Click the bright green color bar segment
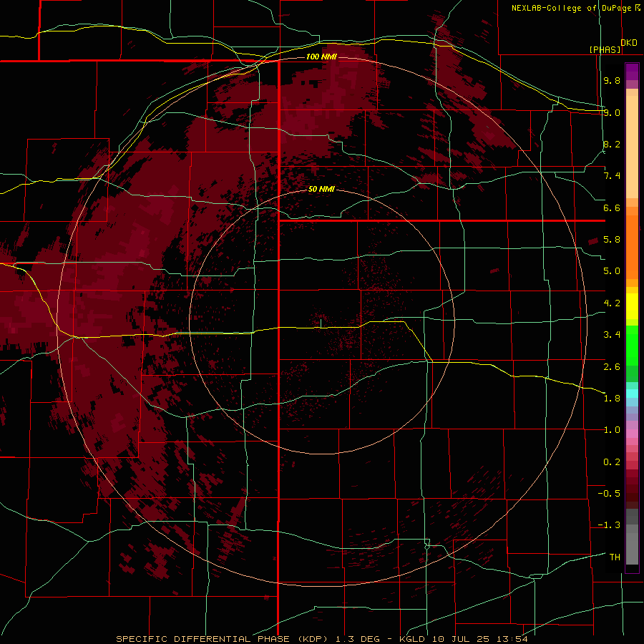This screenshot has height=644, width=644. (632, 345)
